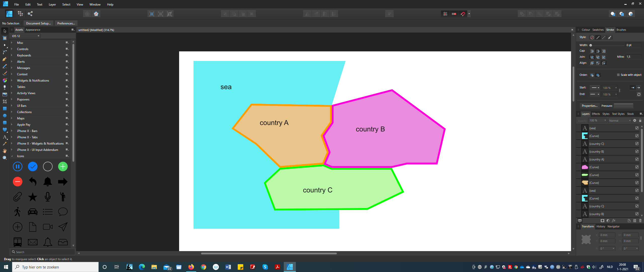644x272 pixels.
Task: Open the layer opacity 100 % dropdown
Action: pyautogui.click(x=598, y=121)
